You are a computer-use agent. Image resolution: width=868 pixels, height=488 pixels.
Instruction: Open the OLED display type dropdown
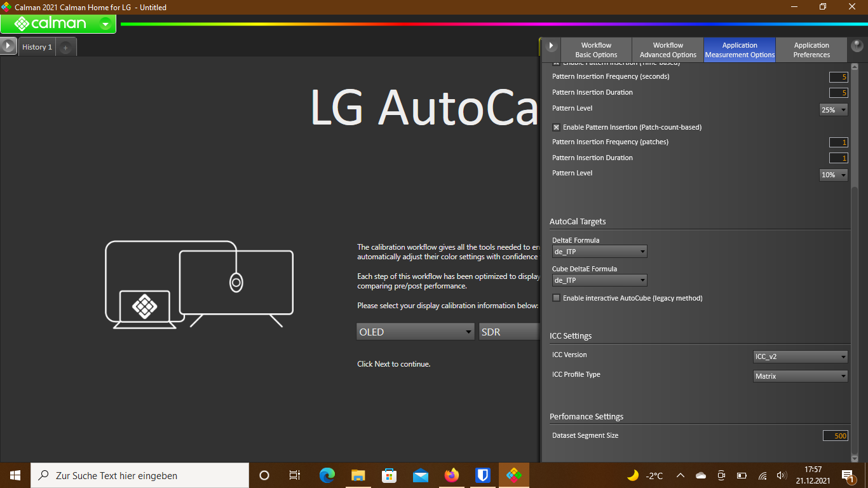[415, 332]
